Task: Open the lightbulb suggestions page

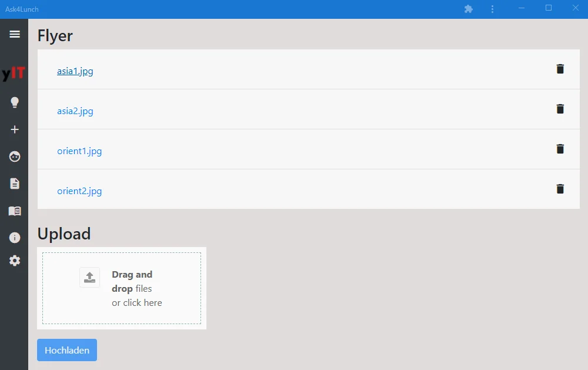Action: pos(15,102)
